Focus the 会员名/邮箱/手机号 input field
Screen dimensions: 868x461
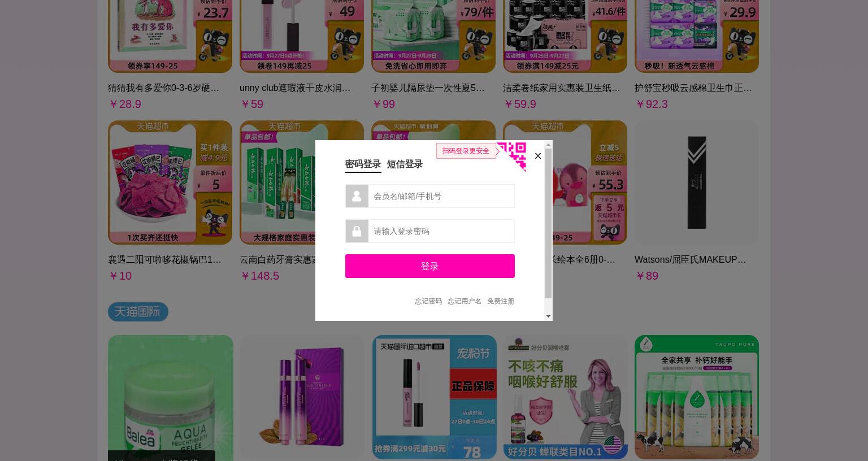[441, 196]
